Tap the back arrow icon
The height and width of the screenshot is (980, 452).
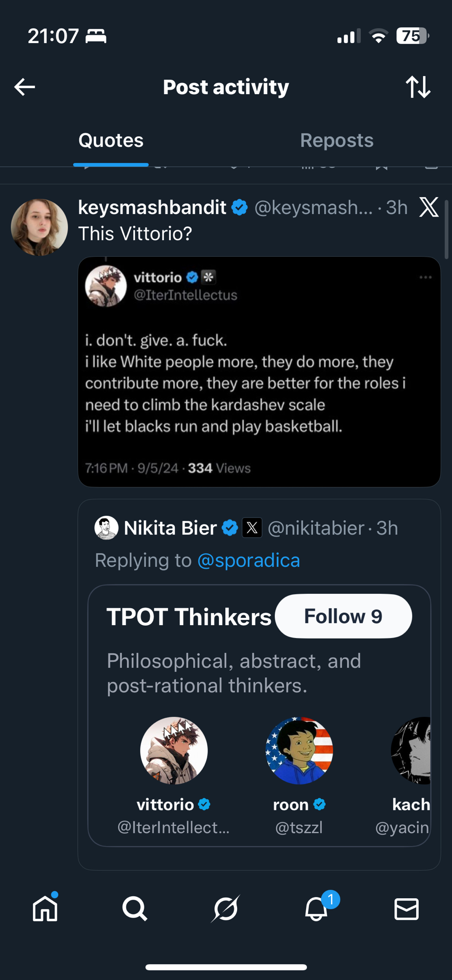24,87
